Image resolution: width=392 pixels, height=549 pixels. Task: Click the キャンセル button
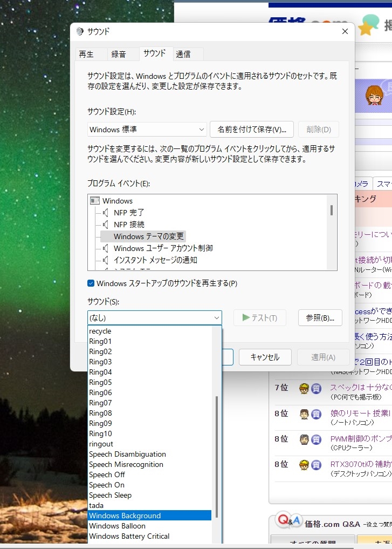[x=265, y=357]
